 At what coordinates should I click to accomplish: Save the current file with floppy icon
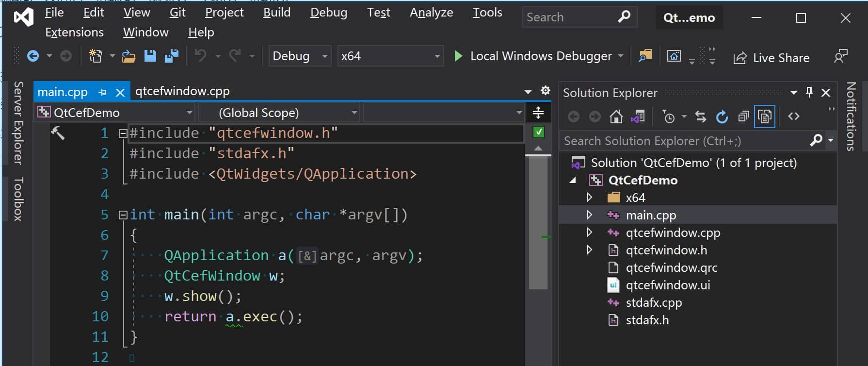[x=150, y=56]
